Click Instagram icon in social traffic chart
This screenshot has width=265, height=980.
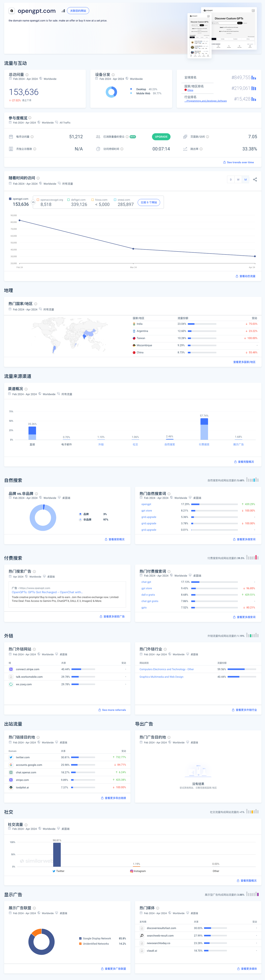[x=132, y=871]
